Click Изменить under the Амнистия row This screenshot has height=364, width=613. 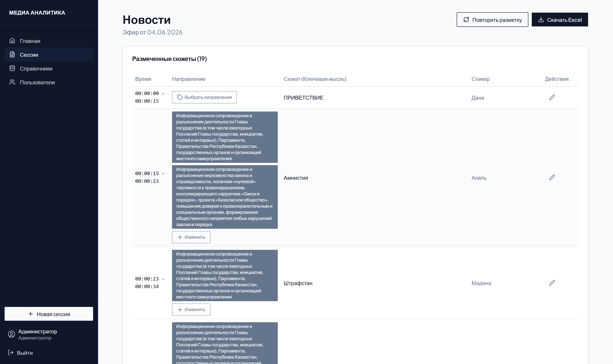point(191,237)
